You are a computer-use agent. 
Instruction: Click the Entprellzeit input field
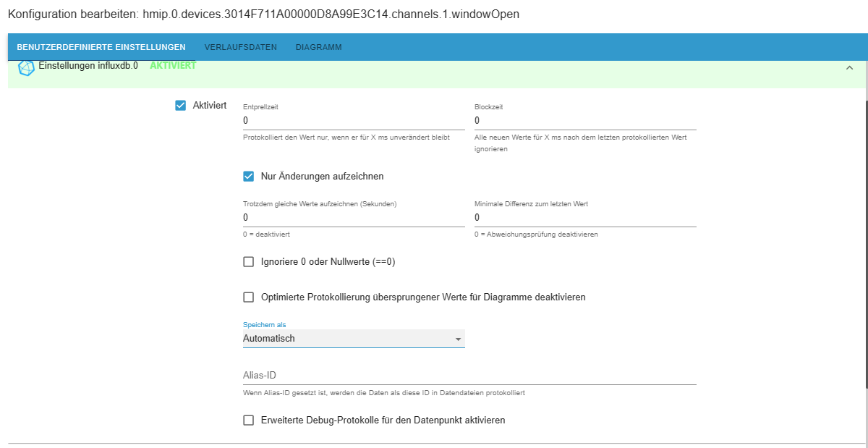[353, 121]
